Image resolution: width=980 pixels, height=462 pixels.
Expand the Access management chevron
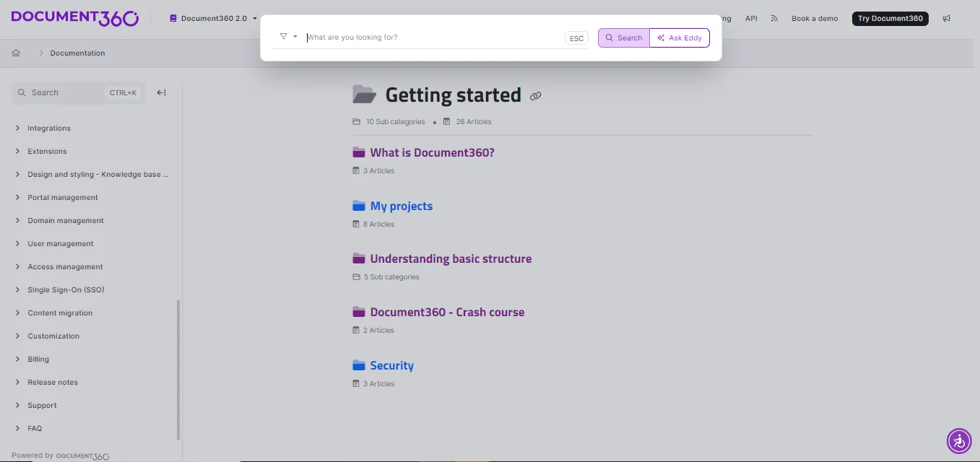pyautogui.click(x=17, y=266)
